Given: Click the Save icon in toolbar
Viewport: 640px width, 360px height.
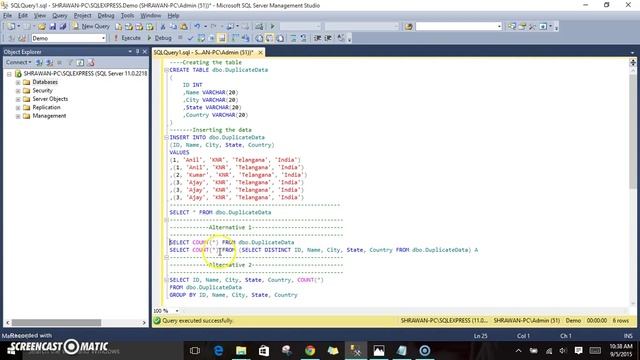Looking at the screenshot, I should [x=53, y=27].
